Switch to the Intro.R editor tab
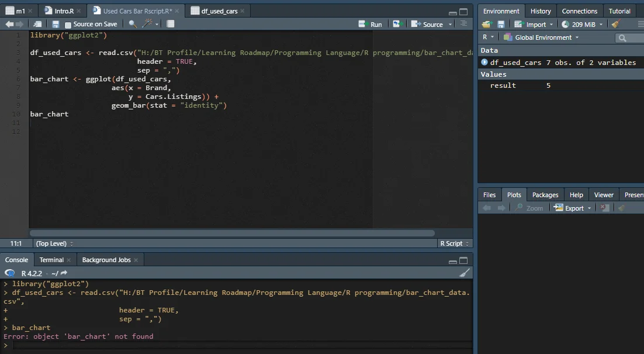Image resolution: width=644 pixels, height=354 pixels. pos(64,11)
